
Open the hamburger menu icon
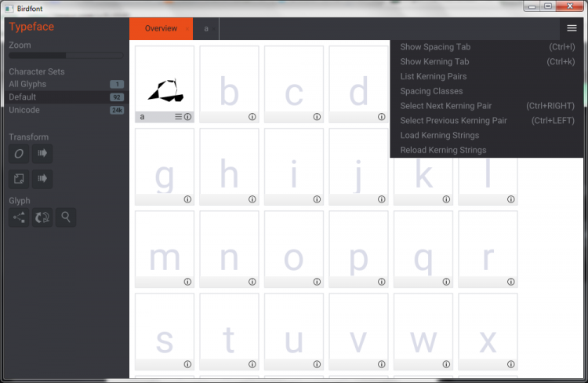pyautogui.click(x=572, y=28)
